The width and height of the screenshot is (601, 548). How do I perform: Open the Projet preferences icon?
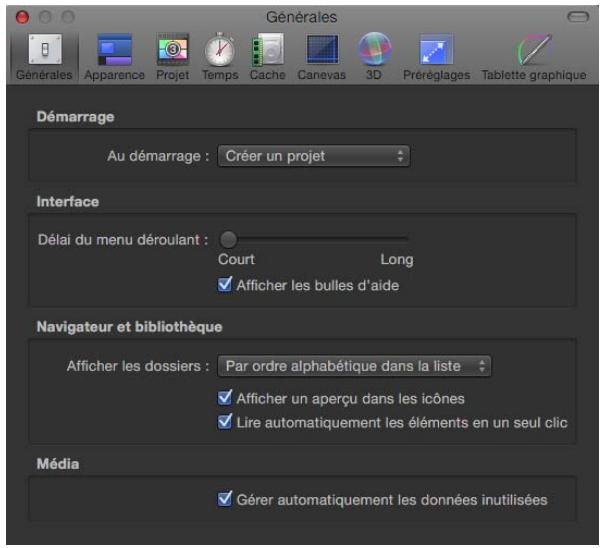point(173,49)
